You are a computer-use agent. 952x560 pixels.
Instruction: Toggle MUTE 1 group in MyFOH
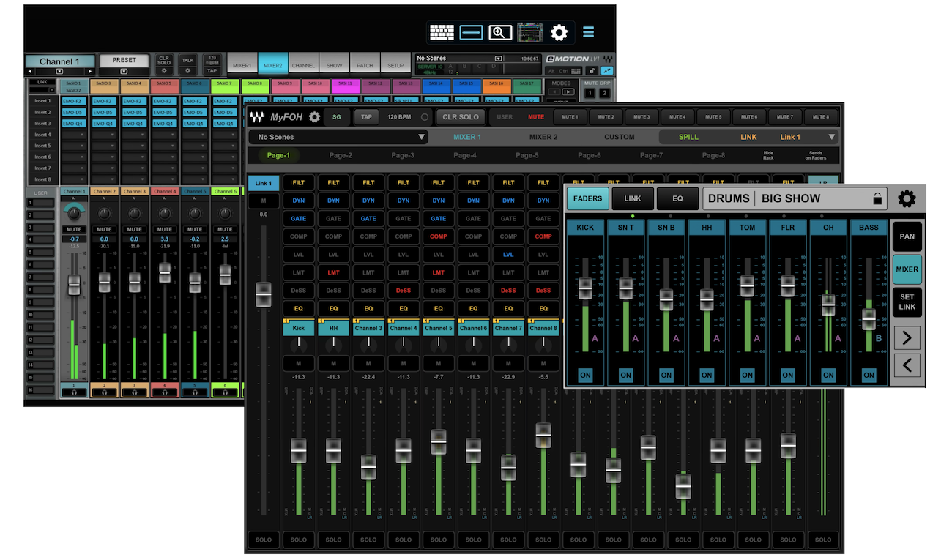point(570,117)
